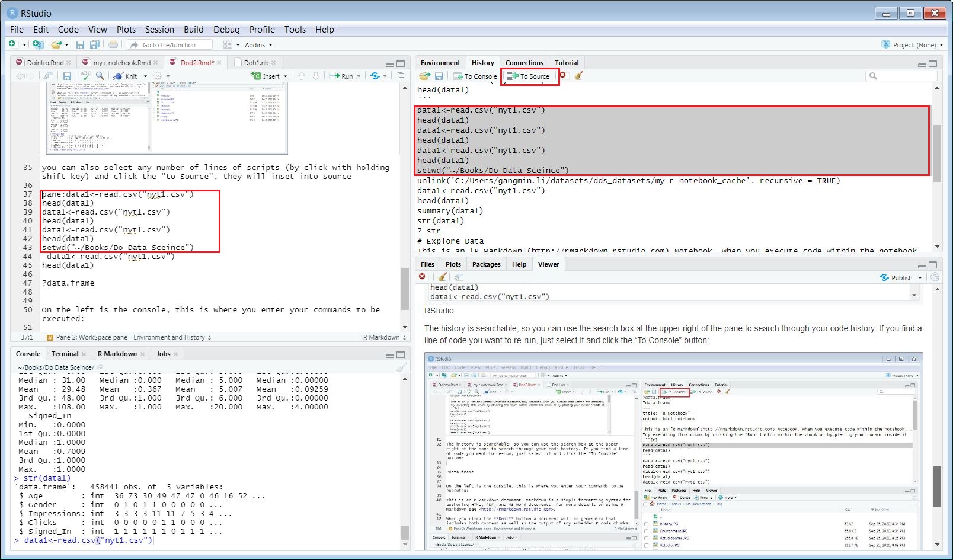Expand the New File dropdown arrow
The width and height of the screenshot is (953, 560).
coord(24,45)
